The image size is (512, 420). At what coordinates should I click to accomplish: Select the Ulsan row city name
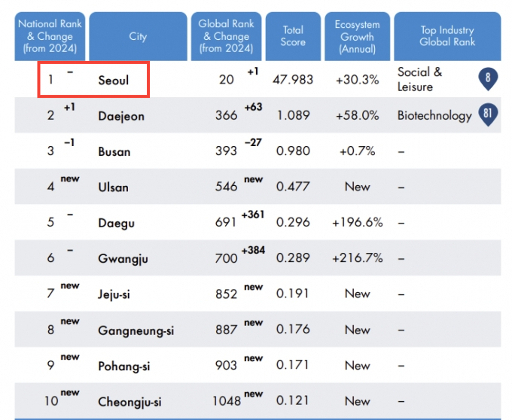113,187
